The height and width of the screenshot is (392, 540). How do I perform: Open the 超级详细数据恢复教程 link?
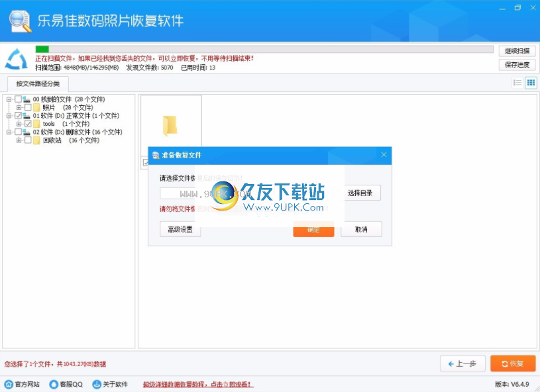(x=198, y=385)
